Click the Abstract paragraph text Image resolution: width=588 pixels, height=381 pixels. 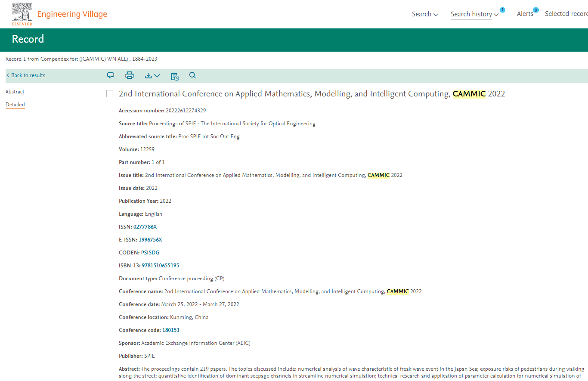[x=352, y=372]
